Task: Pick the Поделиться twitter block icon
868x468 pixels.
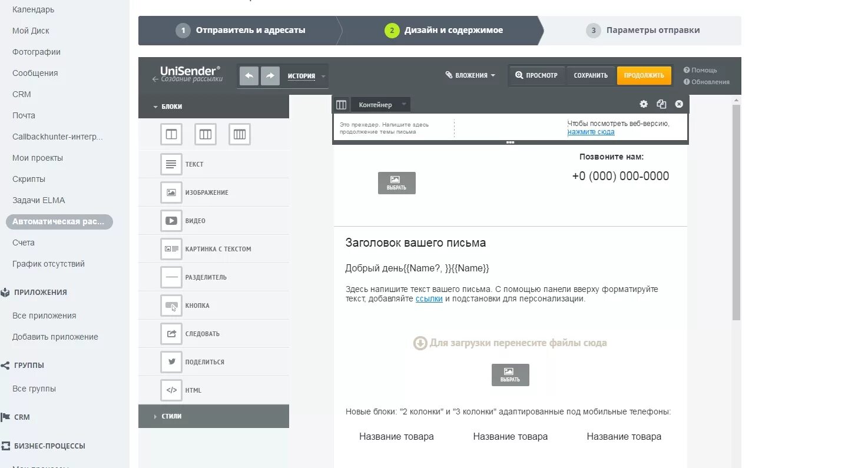Action: coord(171,362)
